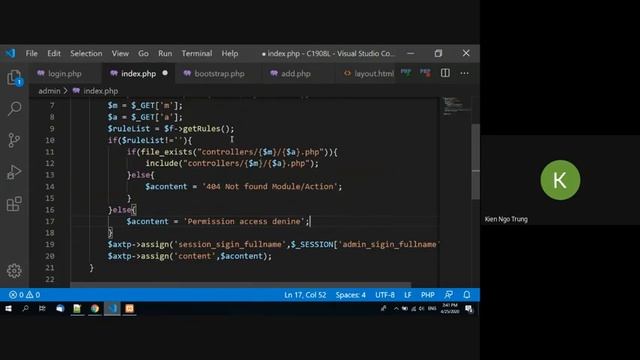640x360 pixels.
Task: Open the errors and warnings Problems indicator
Action: coord(24,295)
